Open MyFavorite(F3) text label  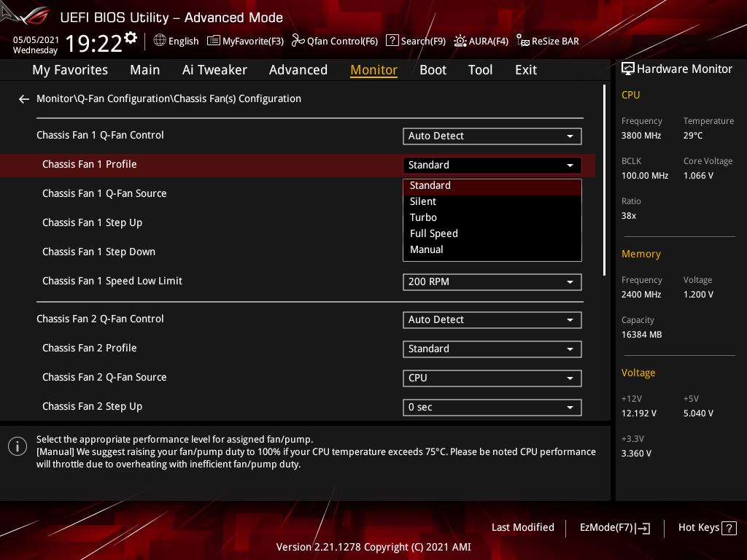253,42
